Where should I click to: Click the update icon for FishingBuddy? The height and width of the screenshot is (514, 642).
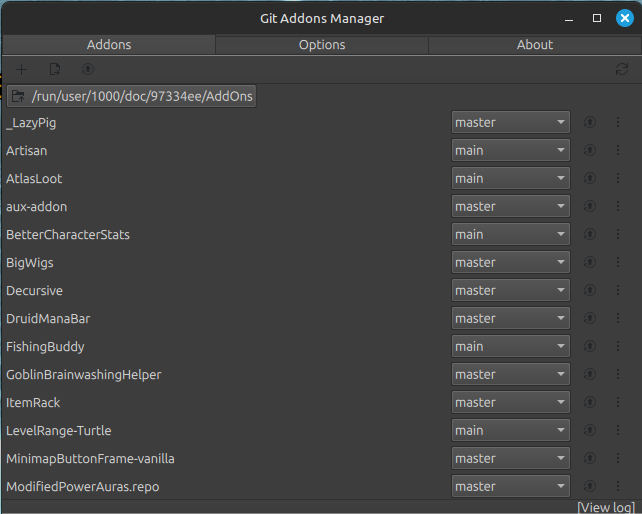point(590,346)
